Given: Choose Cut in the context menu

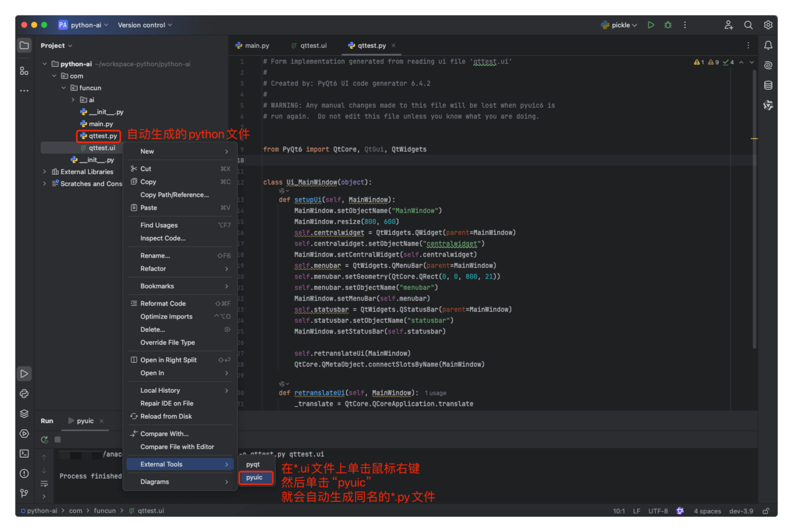Looking at the screenshot, I should [x=180, y=169].
